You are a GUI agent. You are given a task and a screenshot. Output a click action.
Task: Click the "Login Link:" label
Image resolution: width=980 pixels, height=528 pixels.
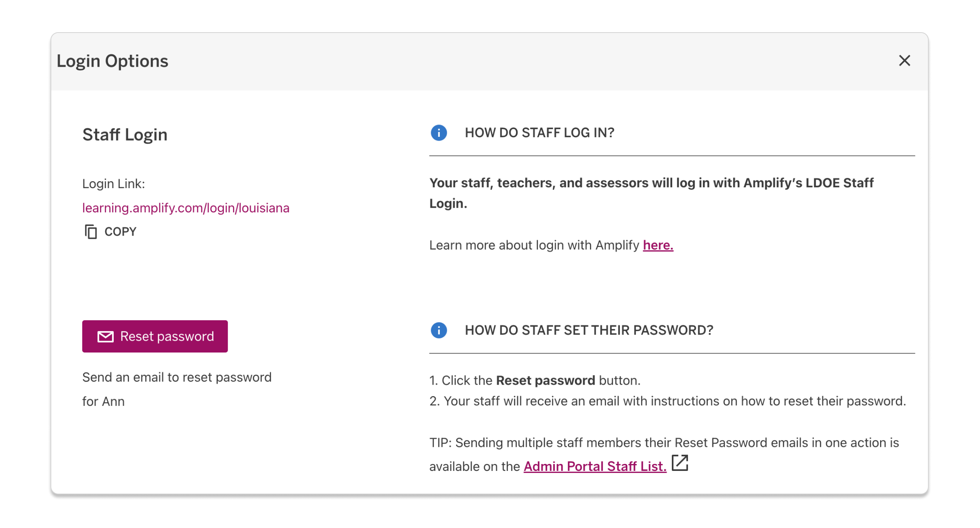114,184
